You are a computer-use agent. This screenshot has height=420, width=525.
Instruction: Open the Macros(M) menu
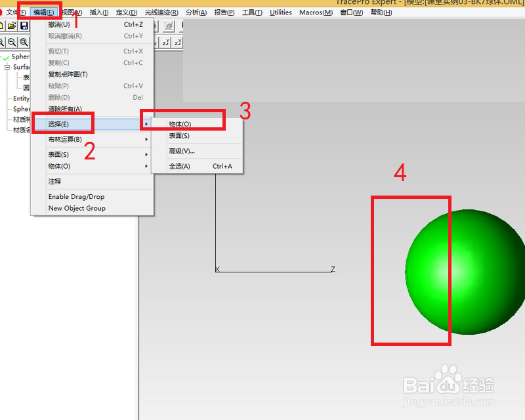pos(316,12)
